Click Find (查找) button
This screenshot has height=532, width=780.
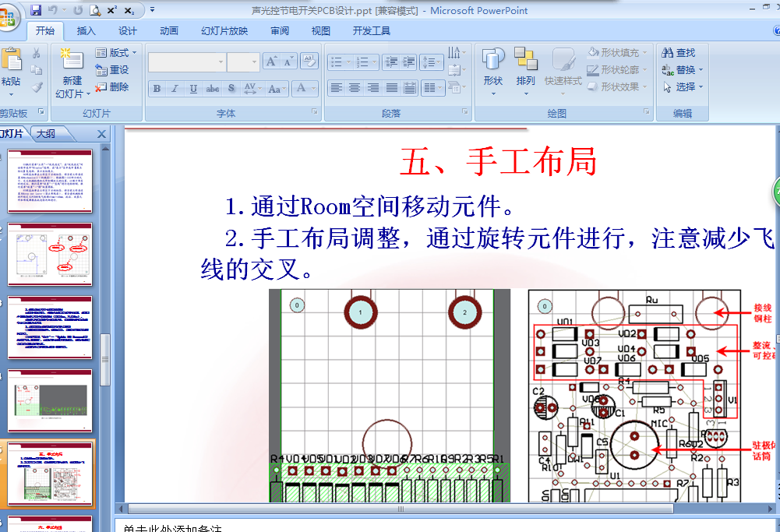click(679, 53)
